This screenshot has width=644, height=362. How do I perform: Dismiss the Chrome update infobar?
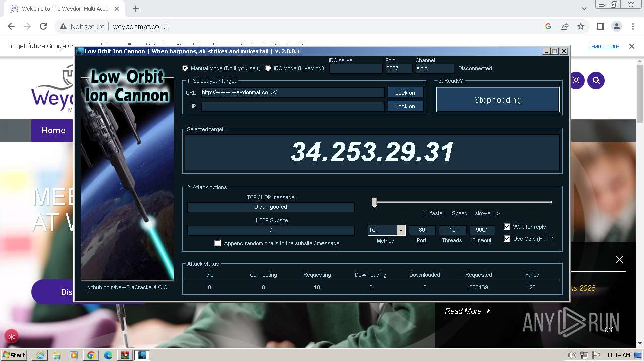(632, 46)
